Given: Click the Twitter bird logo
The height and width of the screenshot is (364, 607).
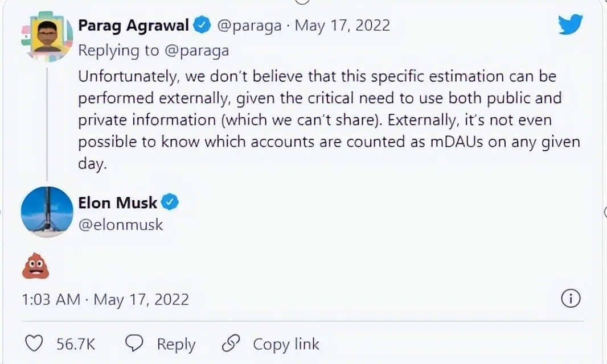Looking at the screenshot, I should 569,26.
